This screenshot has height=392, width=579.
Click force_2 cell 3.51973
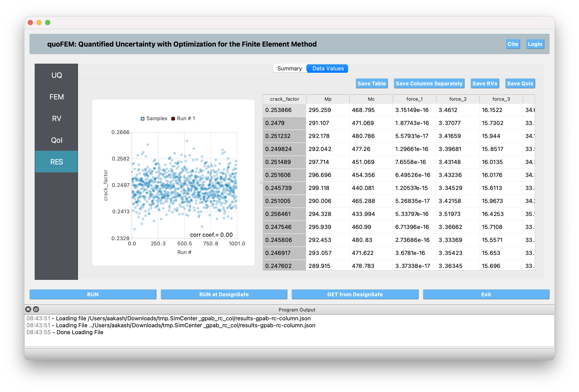click(458, 214)
